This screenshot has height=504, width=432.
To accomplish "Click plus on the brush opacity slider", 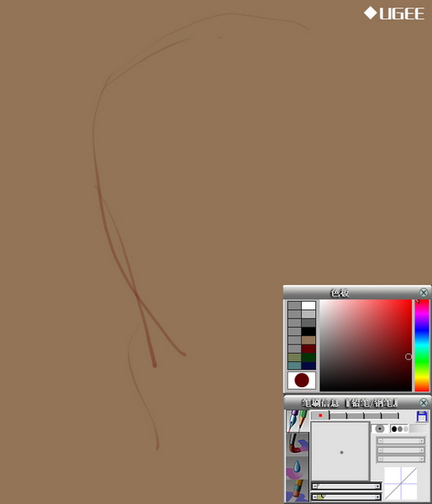I will (377, 497).
